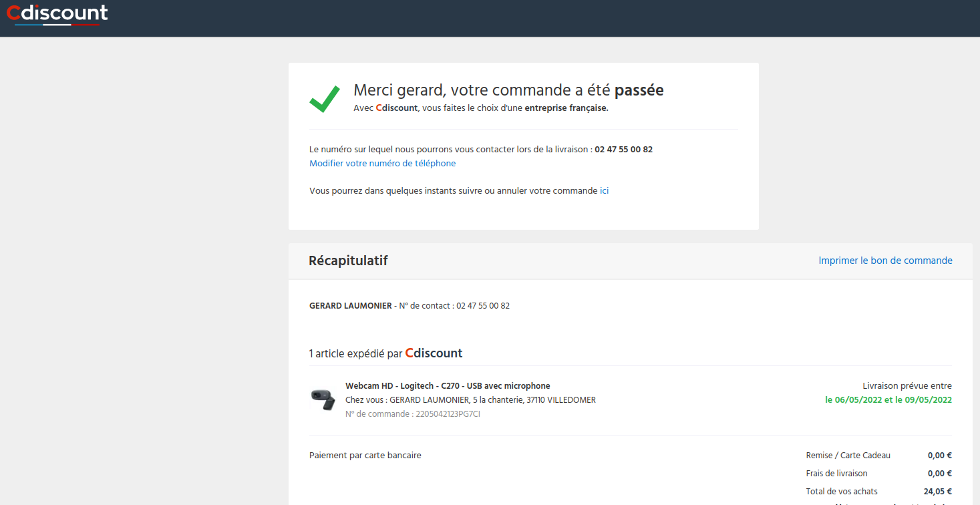
Task: Click the 'Merci gerard' confirmation heading
Action: tap(508, 90)
